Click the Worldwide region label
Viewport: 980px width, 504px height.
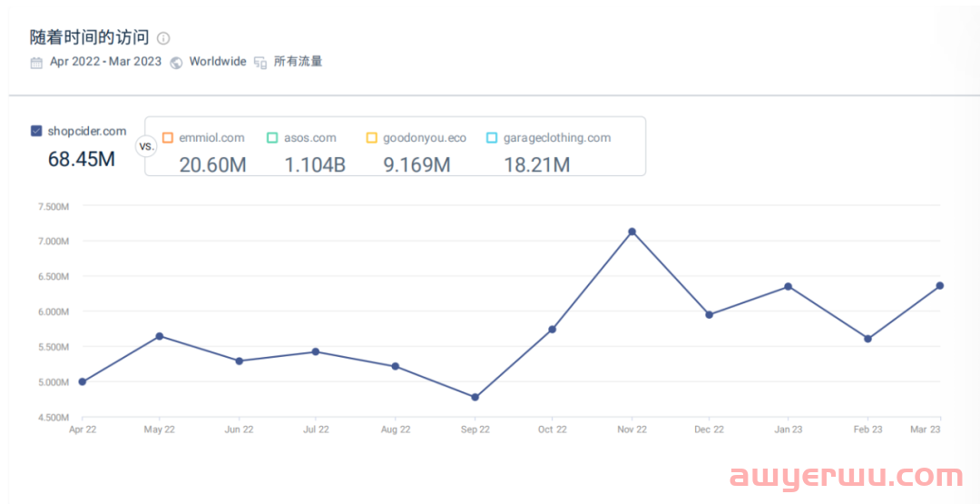(218, 62)
